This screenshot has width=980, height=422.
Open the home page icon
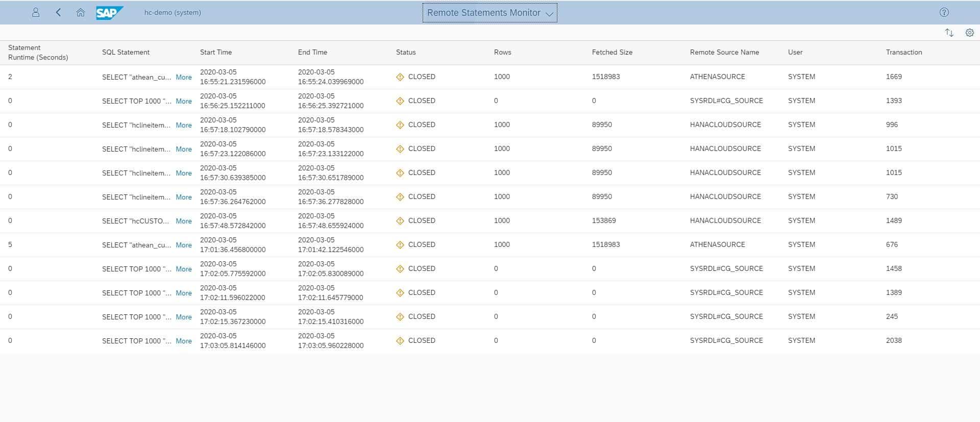[80, 12]
